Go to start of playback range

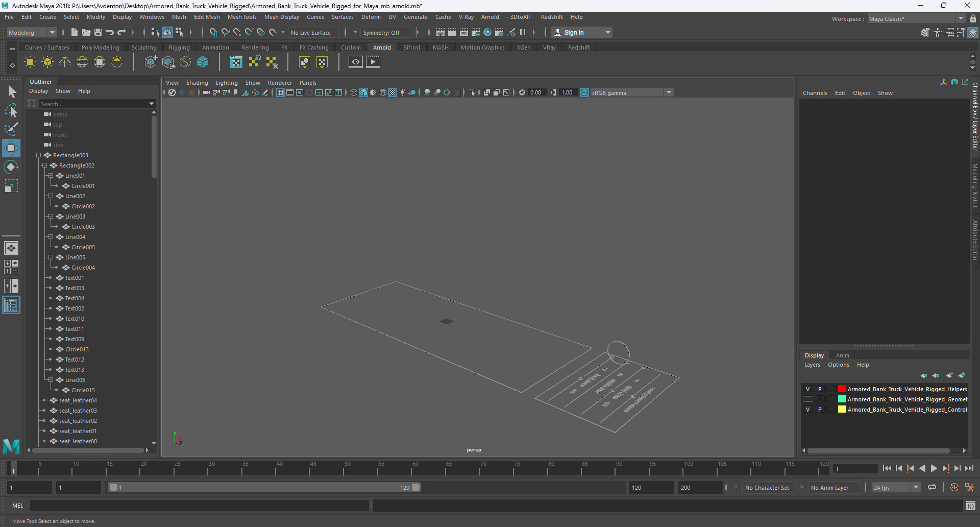[887, 468]
